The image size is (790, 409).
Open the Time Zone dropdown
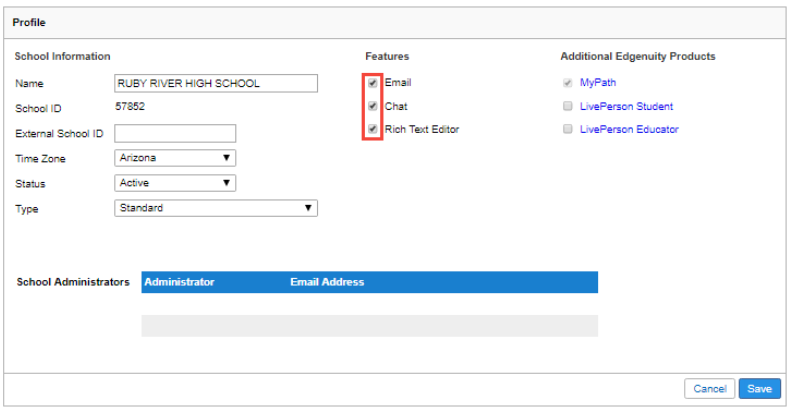(x=175, y=158)
